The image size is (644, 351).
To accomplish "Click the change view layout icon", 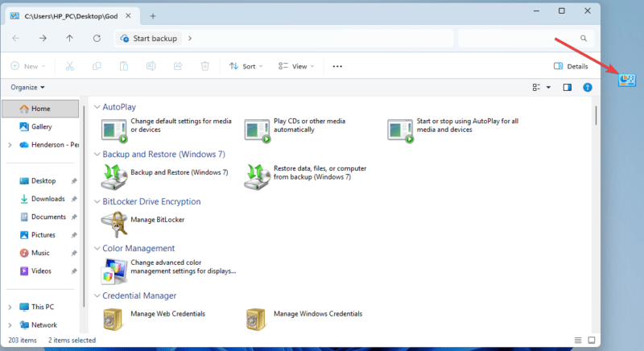I will pyautogui.click(x=536, y=88).
